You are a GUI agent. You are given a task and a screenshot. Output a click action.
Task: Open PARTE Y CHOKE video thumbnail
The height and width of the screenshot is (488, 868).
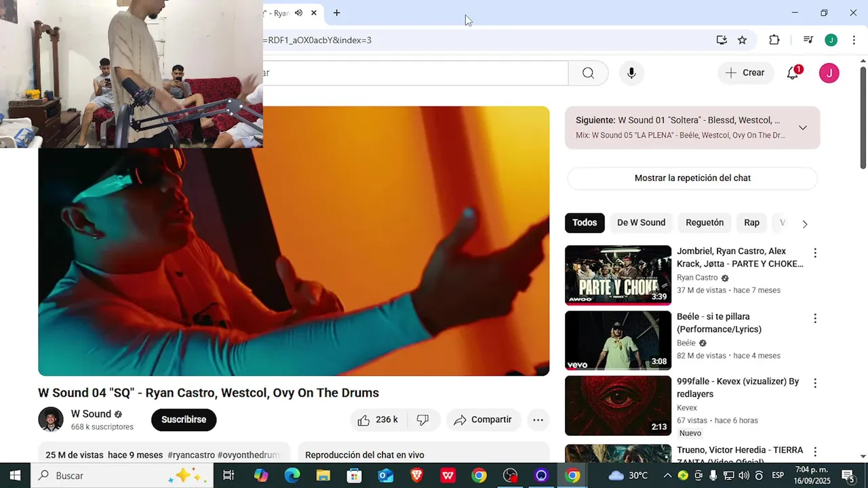pyautogui.click(x=618, y=275)
